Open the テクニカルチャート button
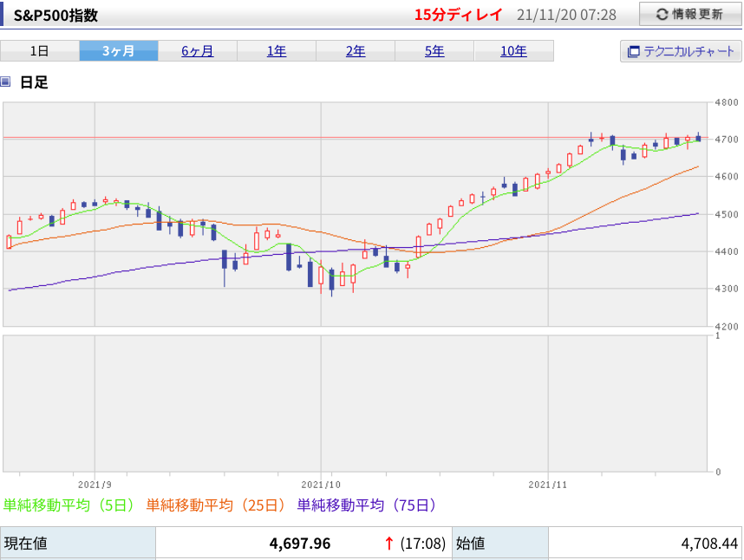 tap(681, 51)
